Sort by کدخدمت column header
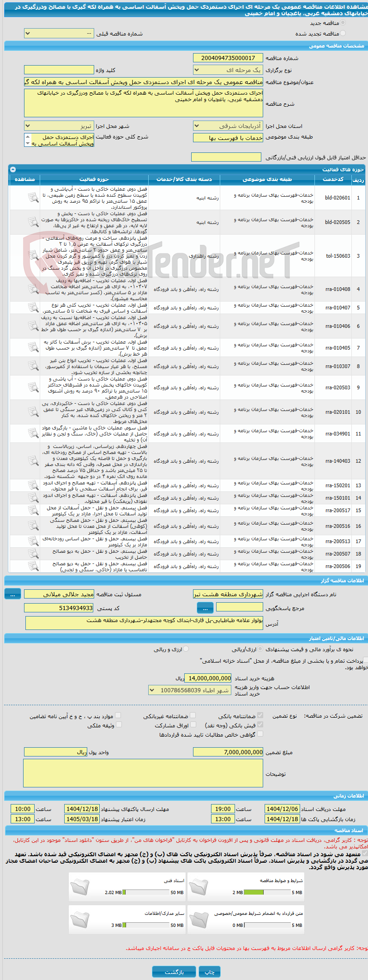 (x=333, y=179)
